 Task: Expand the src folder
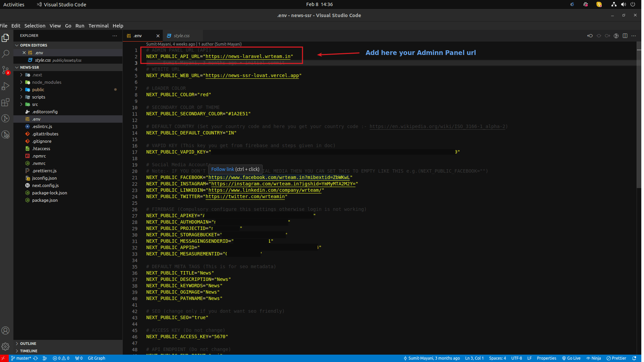35,105
